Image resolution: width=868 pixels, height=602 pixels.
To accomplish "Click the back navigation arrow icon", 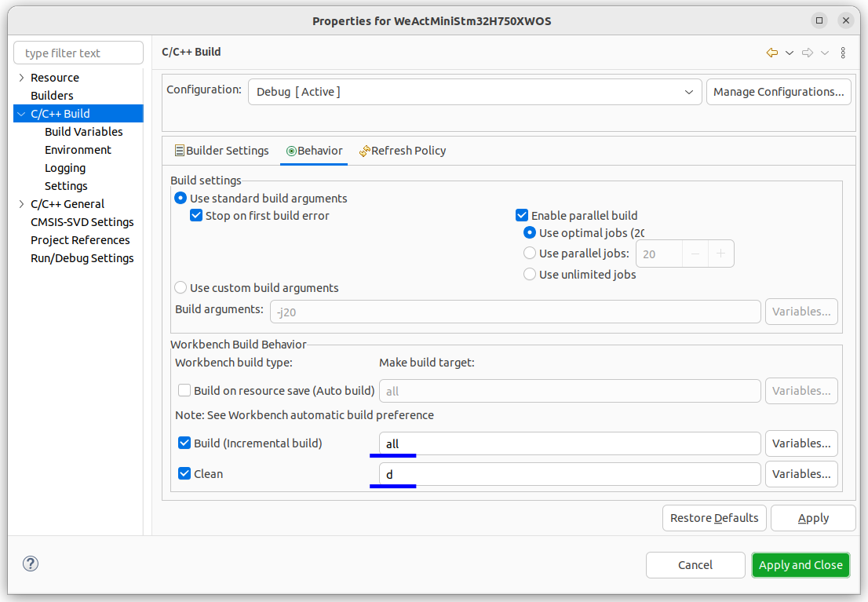I will [771, 53].
